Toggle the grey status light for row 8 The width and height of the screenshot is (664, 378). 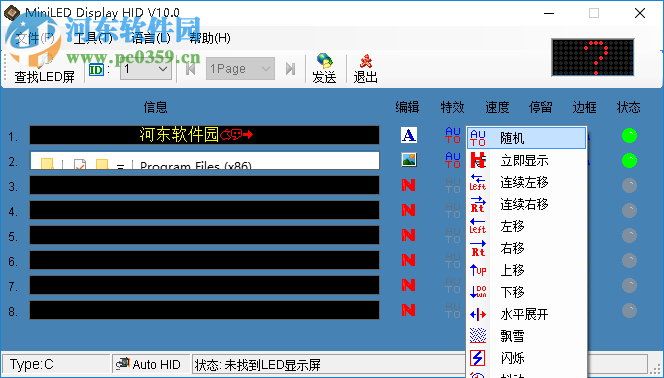pyautogui.click(x=629, y=310)
